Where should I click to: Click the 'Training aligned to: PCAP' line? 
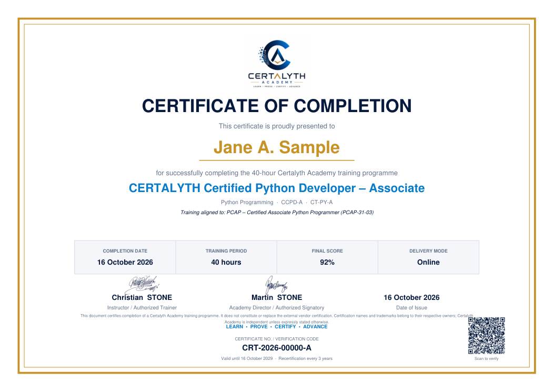(x=277, y=213)
